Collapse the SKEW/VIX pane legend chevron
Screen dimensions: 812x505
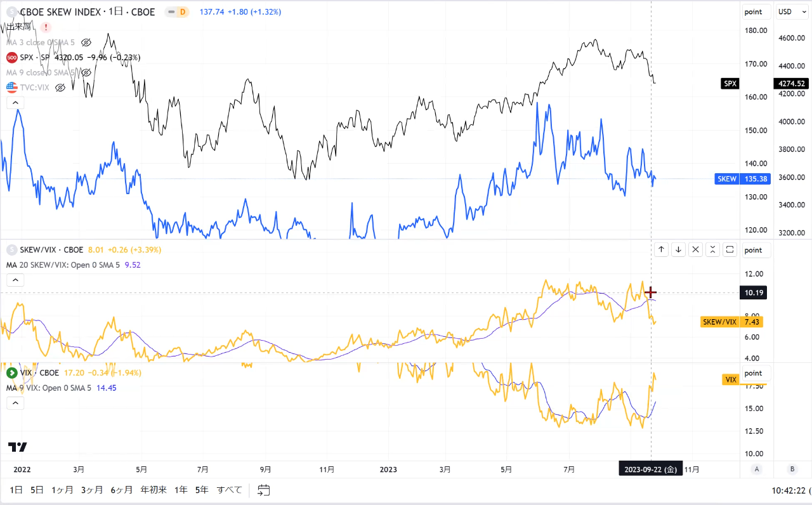15,280
